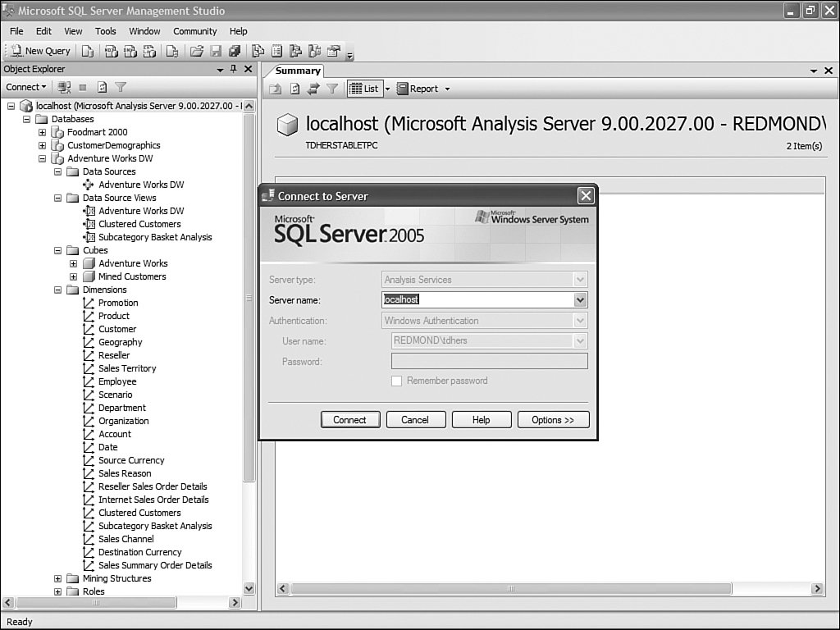Expand the Foodmart 2000 database node
The image size is (840, 630).
[43, 132]
